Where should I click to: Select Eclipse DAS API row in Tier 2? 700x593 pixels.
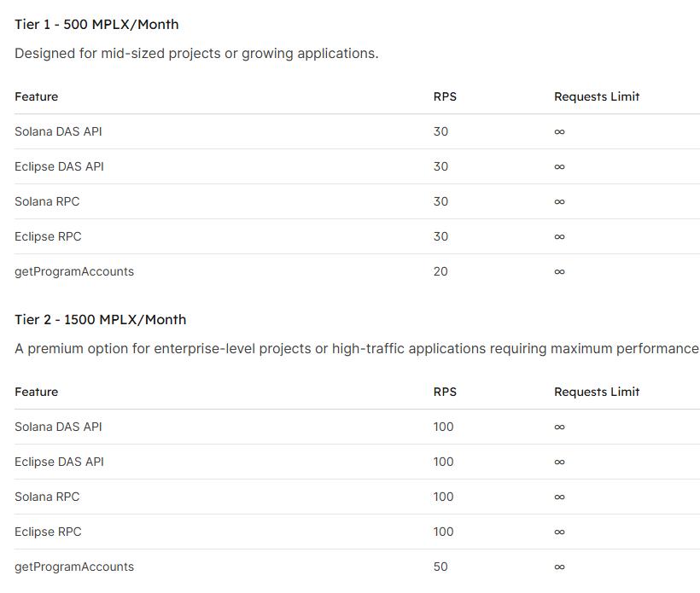click(x=357, y=462)
